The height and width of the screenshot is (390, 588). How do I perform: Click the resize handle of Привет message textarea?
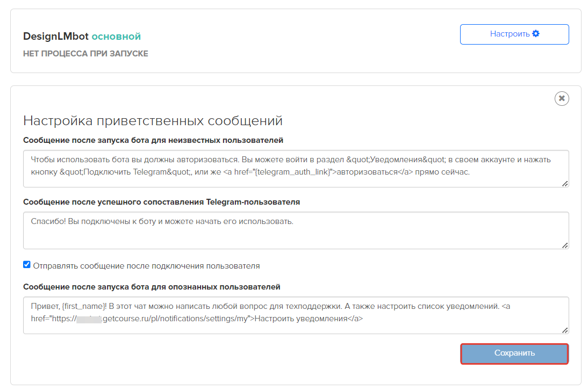coord(565,330)
